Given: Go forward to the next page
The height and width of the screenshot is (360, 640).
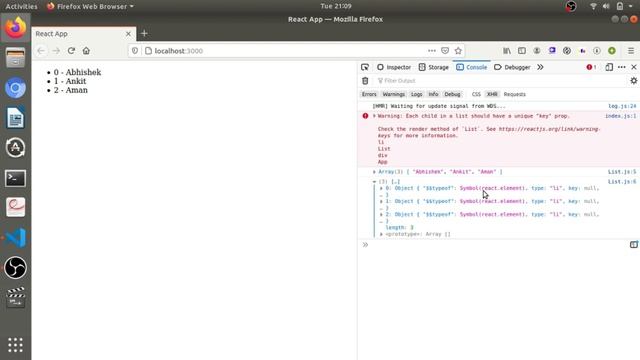Looking at the screenshot, I should pos(56,51).
